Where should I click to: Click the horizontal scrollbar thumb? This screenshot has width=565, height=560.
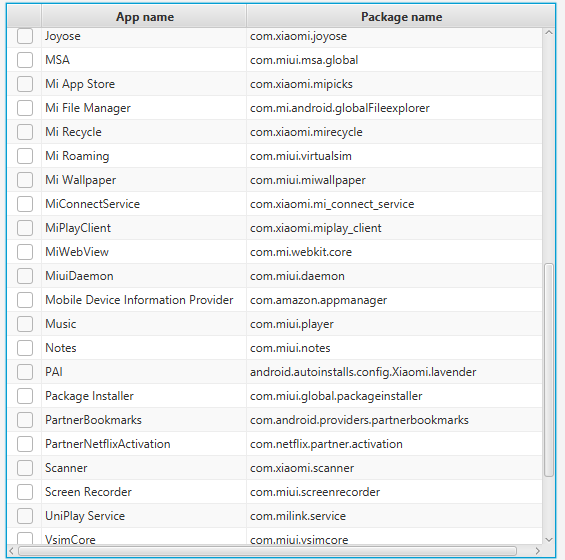(267, 551)
